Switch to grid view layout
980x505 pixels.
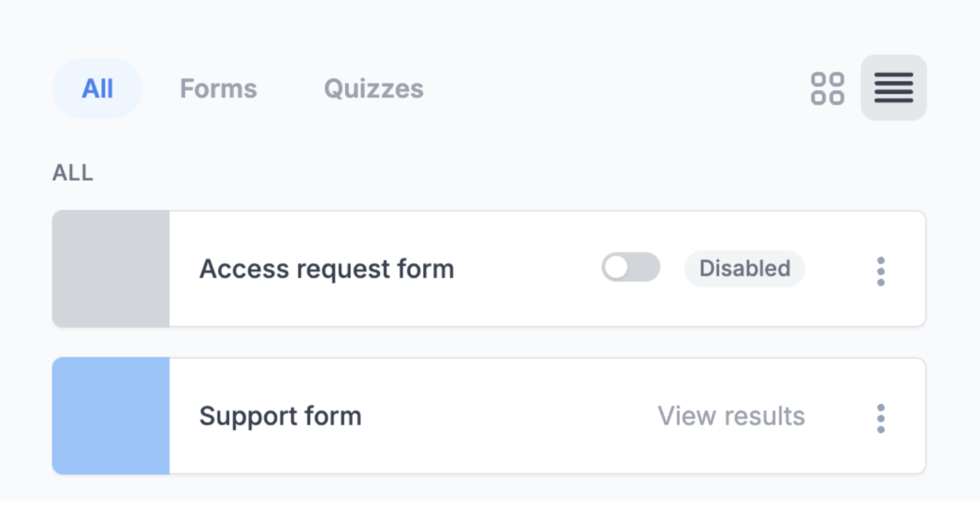[x=827, y=89]
